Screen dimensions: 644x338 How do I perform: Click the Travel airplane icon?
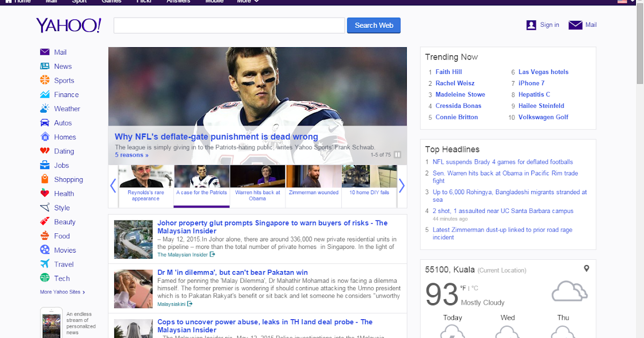click(45, 264)
